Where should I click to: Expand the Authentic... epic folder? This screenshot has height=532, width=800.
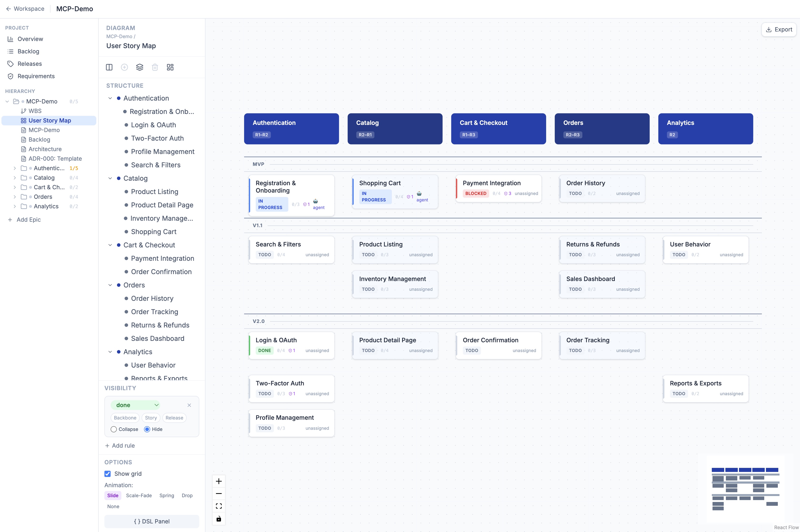(x=15, y=168)
